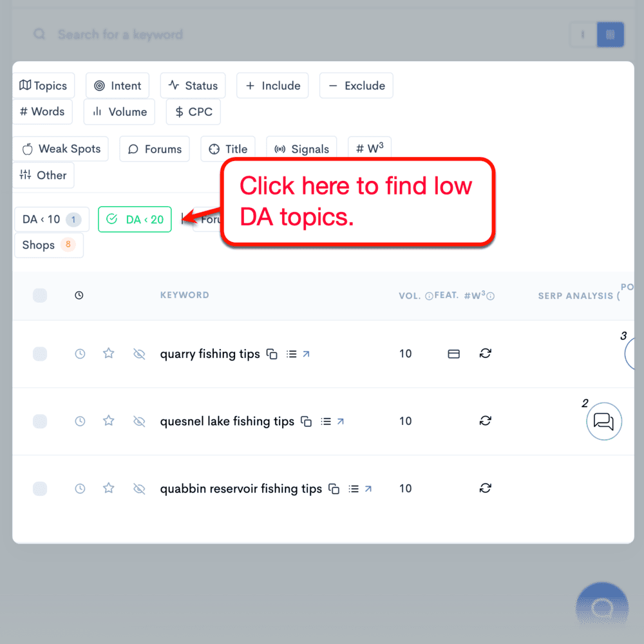The height and width of the screenshot is (644, 644).
Task: Open the Weak Spots filter
Action: click(x=61, y=149)
